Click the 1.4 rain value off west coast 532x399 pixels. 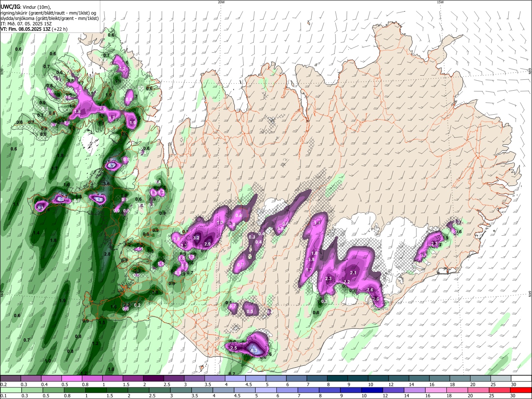point(36,233)
